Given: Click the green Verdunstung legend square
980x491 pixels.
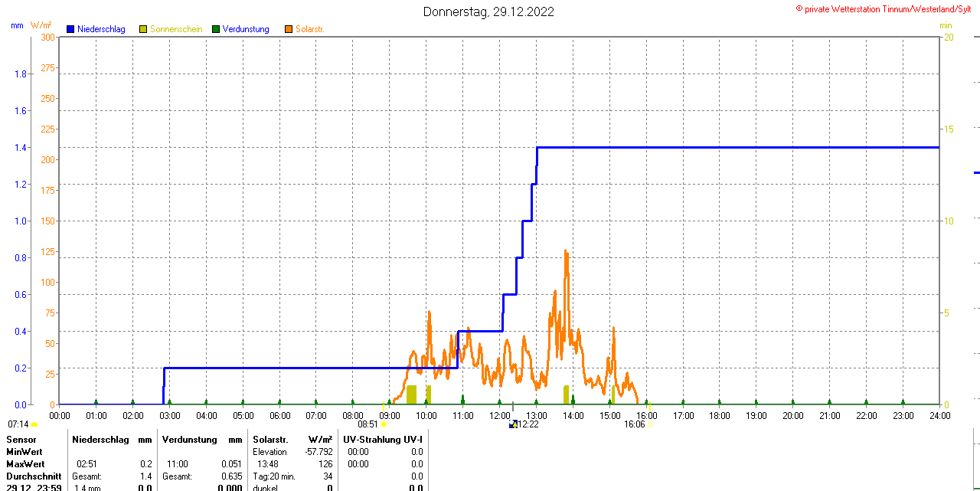Looking at the screenshot, I should click(x=216, y=29).
